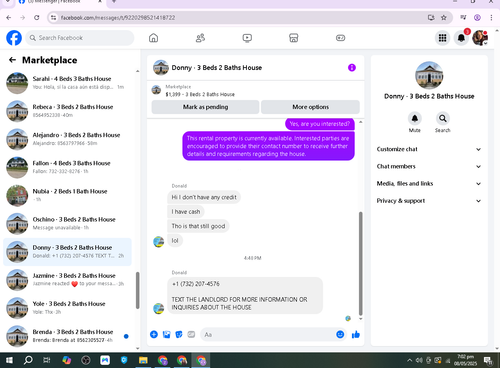Show hidden system tray icons chevron
This screenshot has width=500, height=368.
point(409,360)
